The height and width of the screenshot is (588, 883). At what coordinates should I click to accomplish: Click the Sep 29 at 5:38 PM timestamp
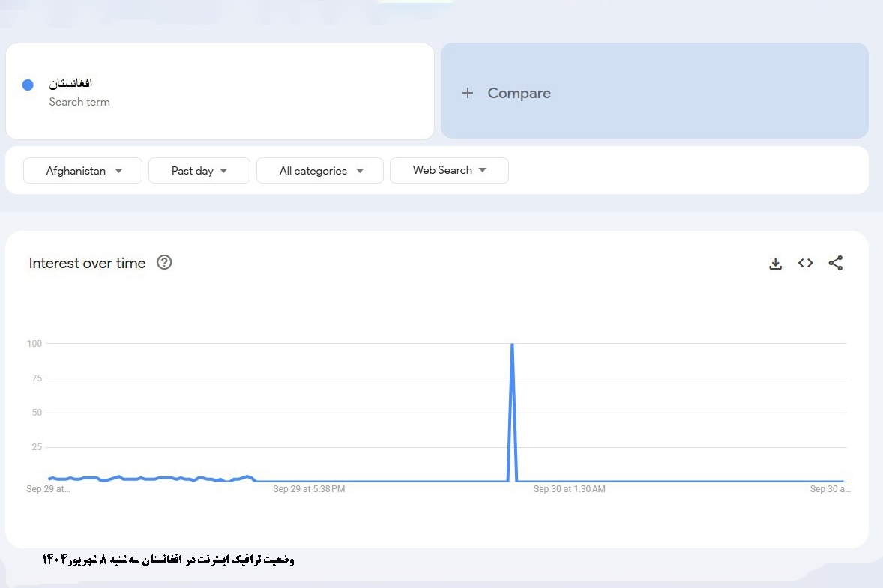309,489
